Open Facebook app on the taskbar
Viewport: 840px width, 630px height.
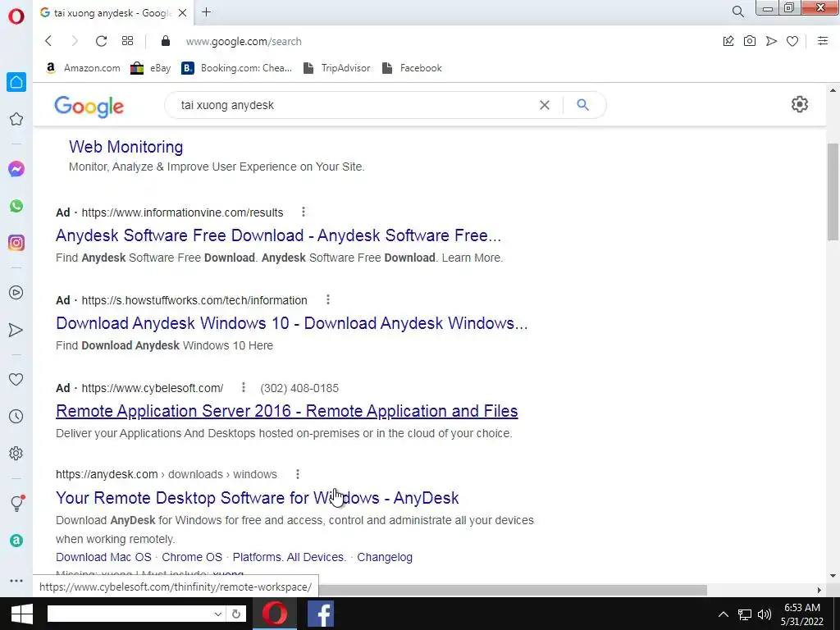321,614
